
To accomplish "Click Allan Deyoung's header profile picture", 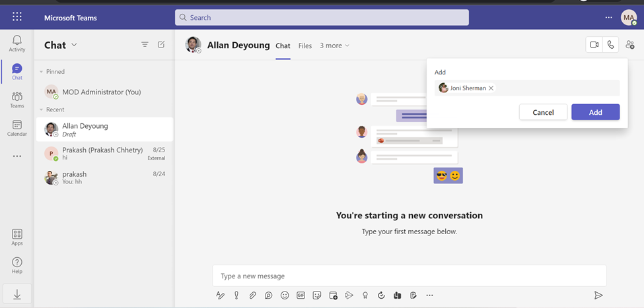I will click(x=193, y=45).
